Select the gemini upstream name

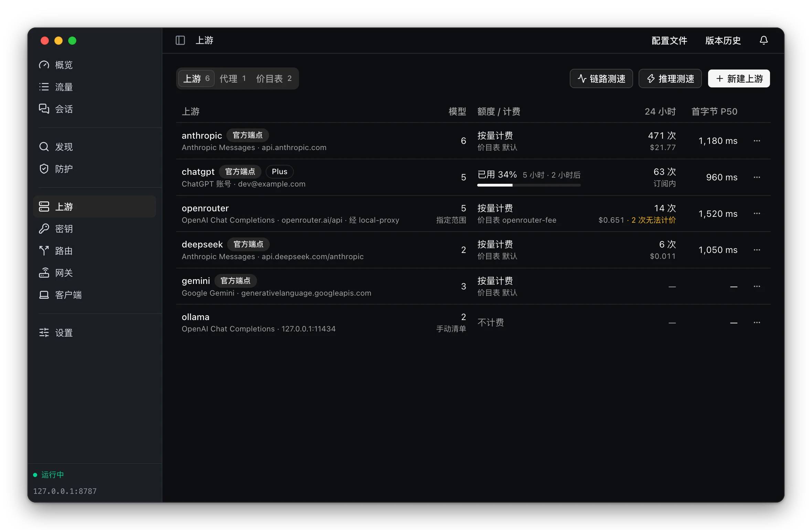pos(196,281)
